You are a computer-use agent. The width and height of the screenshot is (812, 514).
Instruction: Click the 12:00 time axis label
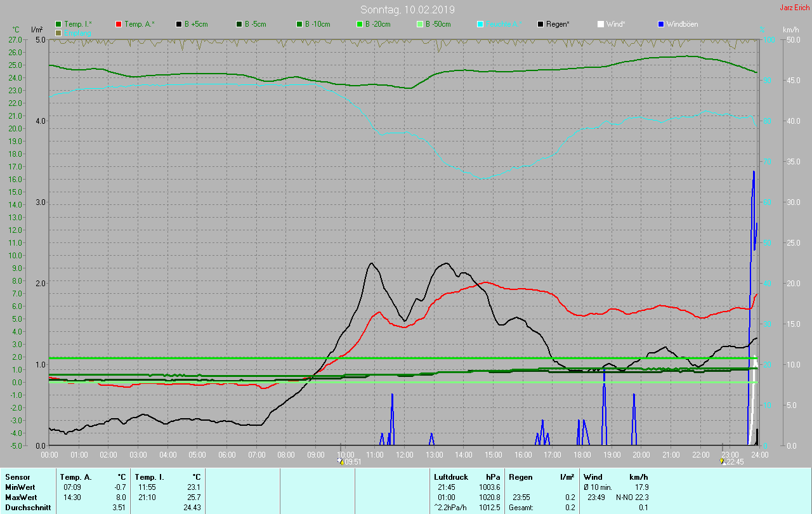[x=405, y=455]
